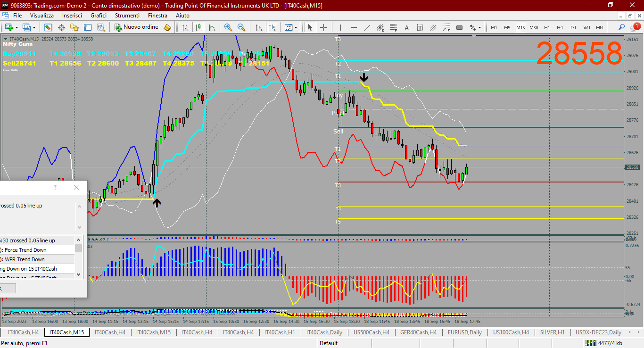644x348 pixels.
Task: Zoom out of the chart
Action: point(241,27)
